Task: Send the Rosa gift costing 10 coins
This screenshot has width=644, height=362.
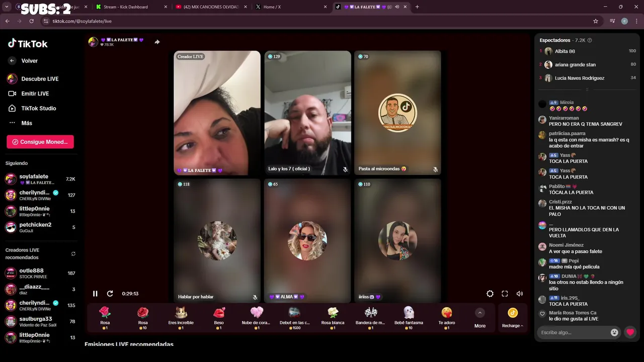Action: coord(143,318)
